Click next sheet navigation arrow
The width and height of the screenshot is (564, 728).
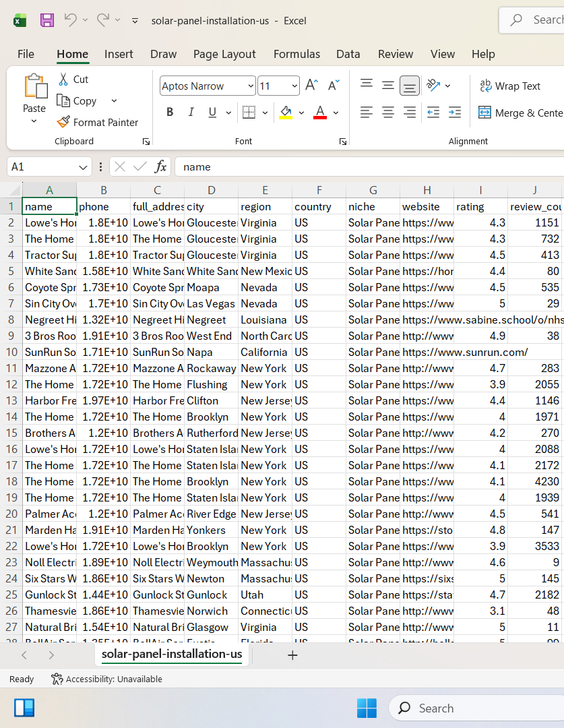(51, 655)
